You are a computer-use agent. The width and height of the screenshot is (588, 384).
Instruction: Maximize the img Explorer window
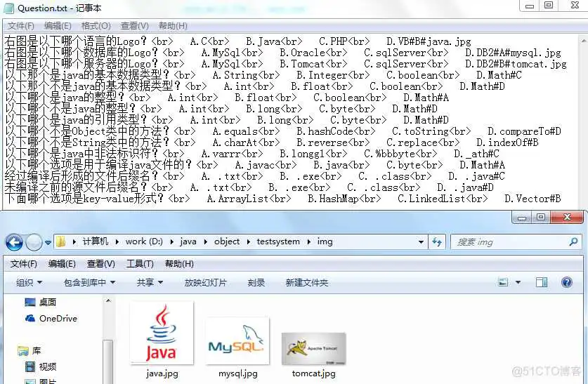coord(540,218)
